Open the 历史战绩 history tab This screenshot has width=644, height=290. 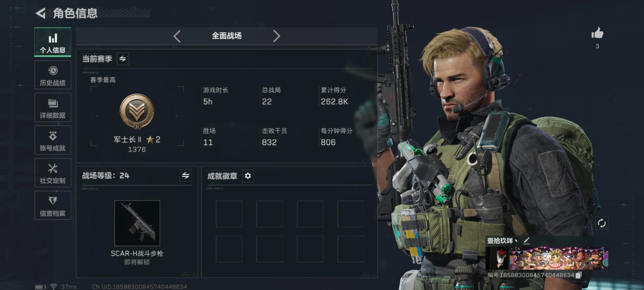pos(53,75)
